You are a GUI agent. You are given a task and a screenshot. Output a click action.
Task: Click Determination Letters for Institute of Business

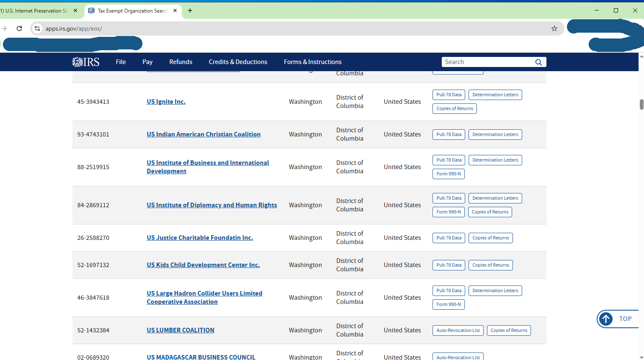click(x=495, y=160)
